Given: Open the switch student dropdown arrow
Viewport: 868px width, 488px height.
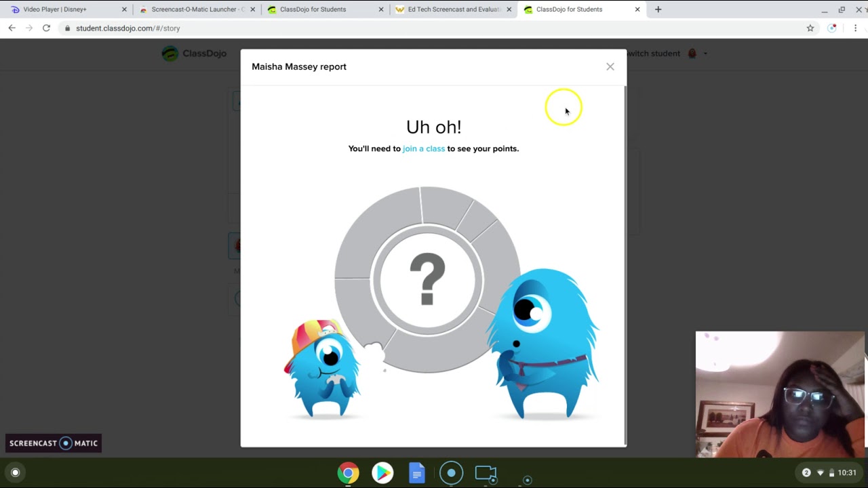Looking at the screenshot, I should pos(705,54).
